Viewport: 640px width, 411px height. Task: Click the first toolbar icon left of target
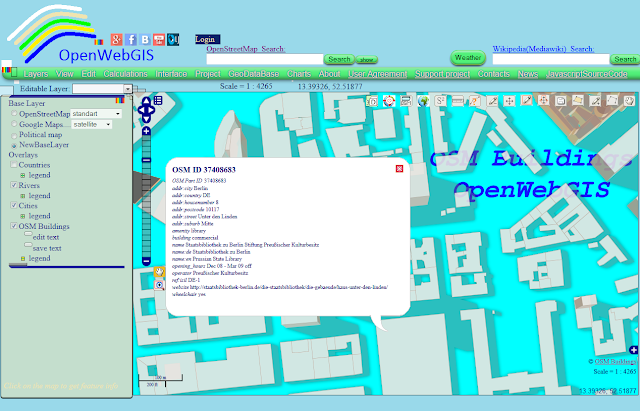372,101
